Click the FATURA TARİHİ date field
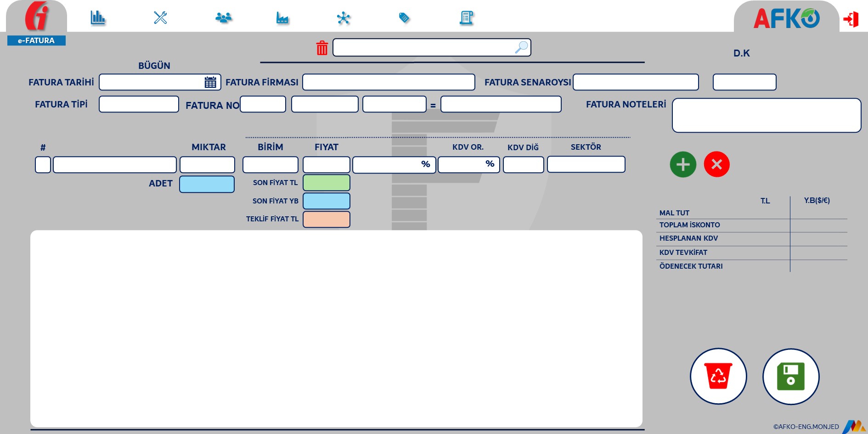The image size is (868, 434). [160, 82]
